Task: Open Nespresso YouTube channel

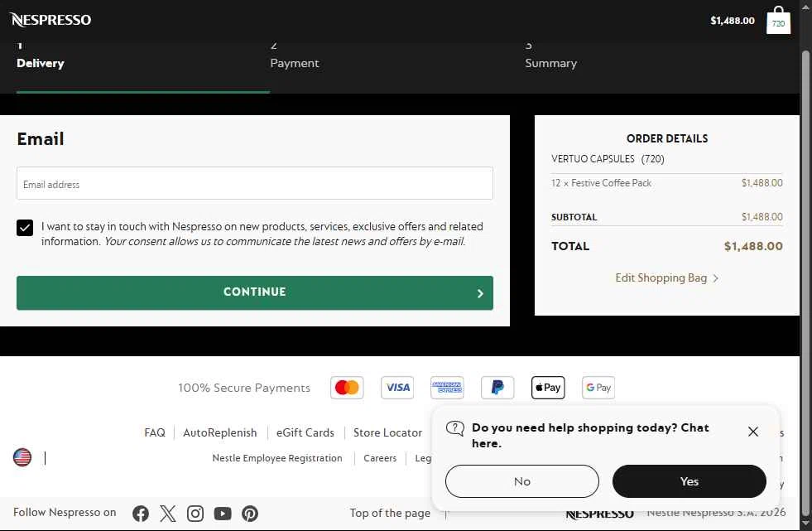Action: [223, 514]
